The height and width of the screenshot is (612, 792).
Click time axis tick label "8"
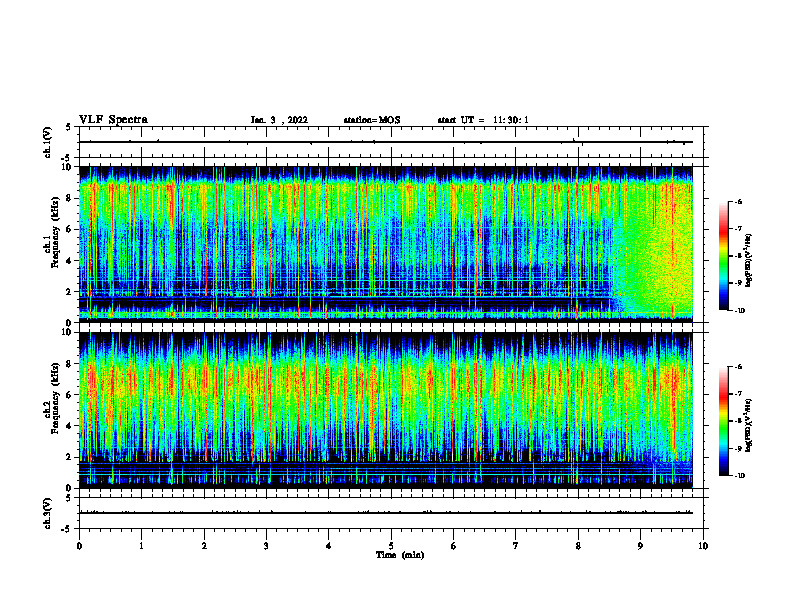tap(578, 546)
